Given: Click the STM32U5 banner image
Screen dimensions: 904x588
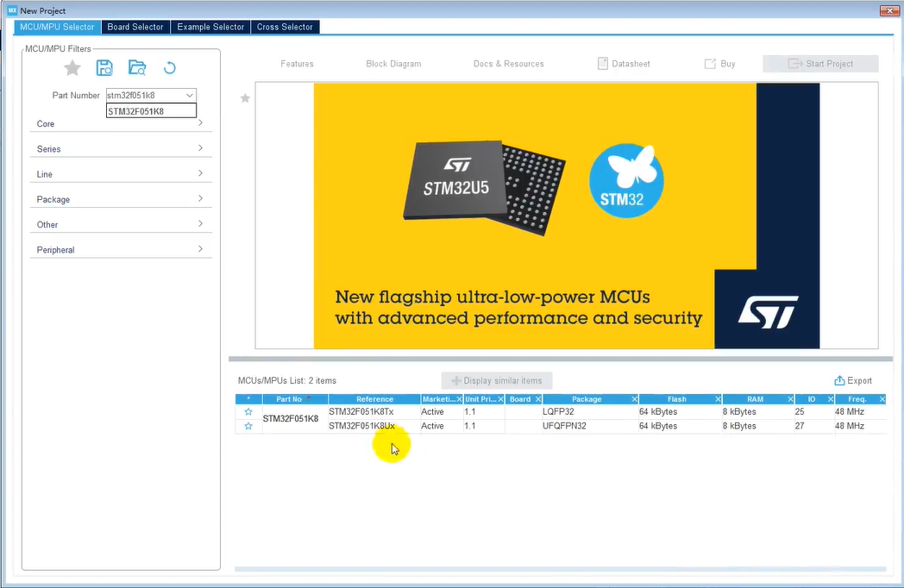Looking at the screenshot, I should tap(566, 216).
